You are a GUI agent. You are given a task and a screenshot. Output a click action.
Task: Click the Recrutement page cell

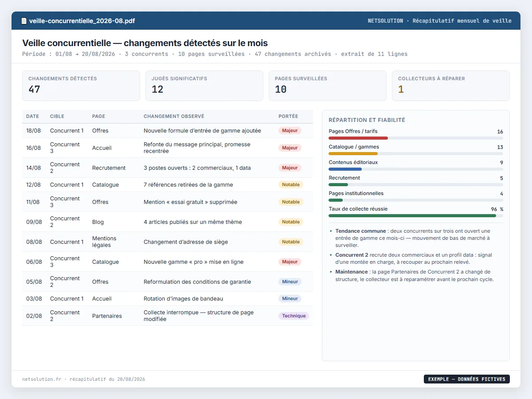pos(109,168)
